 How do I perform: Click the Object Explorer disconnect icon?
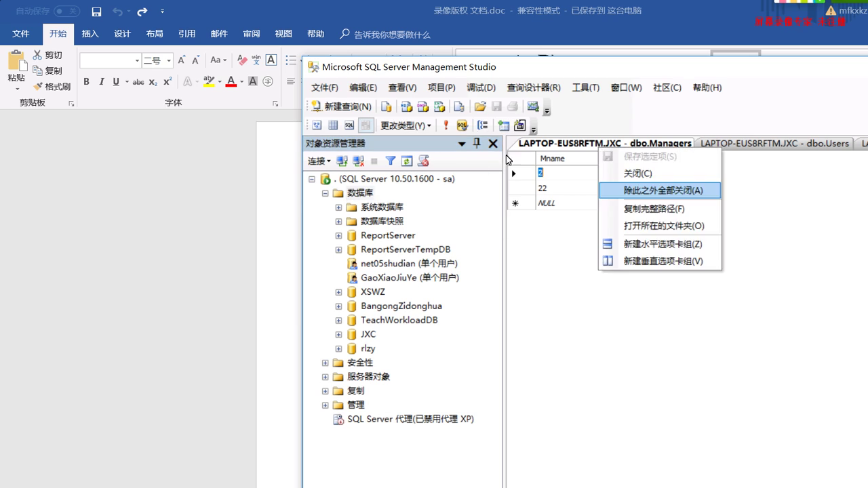tap(358, 161)
